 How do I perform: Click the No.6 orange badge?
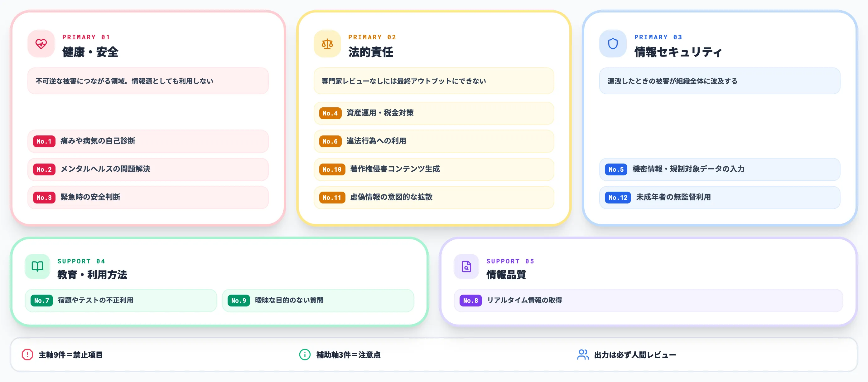[330, 141]
